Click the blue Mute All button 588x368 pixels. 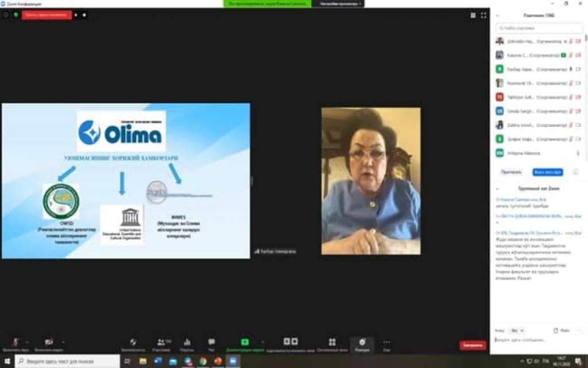tap(547, 172)
